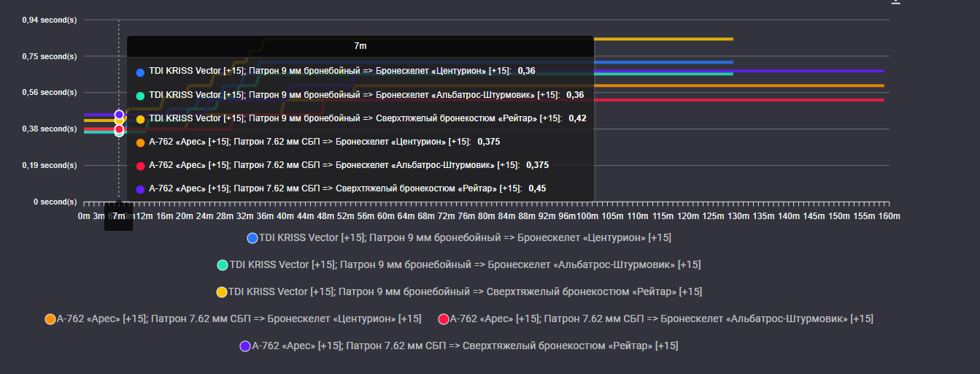Screen dimensions: 980x374
Task: Click x-axis label '160m'
Action: coord(889,217)
